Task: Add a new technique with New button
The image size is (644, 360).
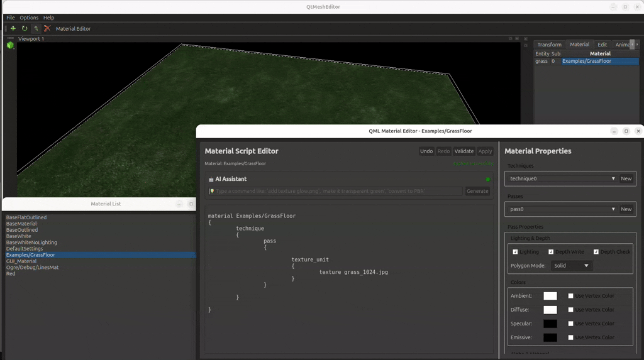Action: click(626, 178)
